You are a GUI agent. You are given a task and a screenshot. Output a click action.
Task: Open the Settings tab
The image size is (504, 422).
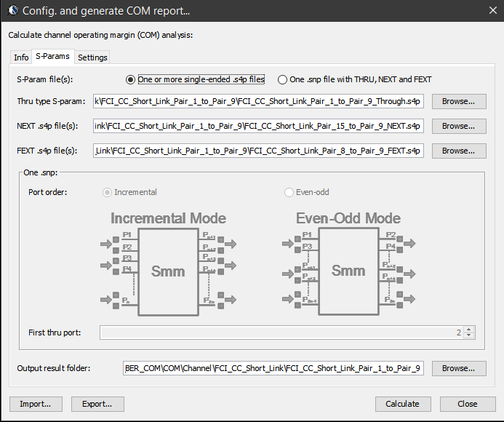click(x=92, y=57)
